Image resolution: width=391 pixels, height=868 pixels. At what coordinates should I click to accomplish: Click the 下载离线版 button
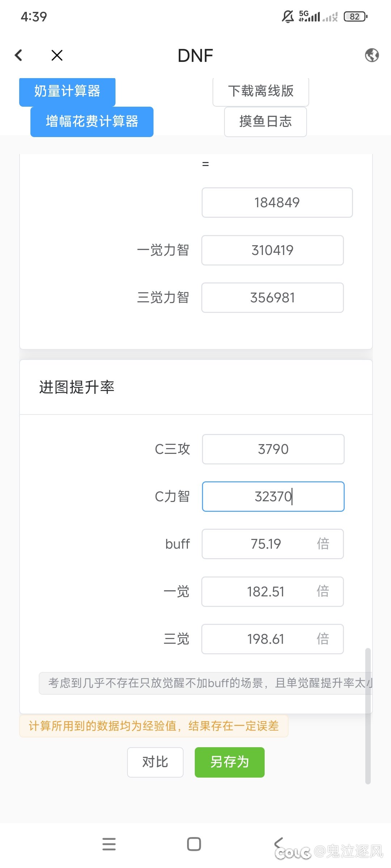(x=261, y=91)
